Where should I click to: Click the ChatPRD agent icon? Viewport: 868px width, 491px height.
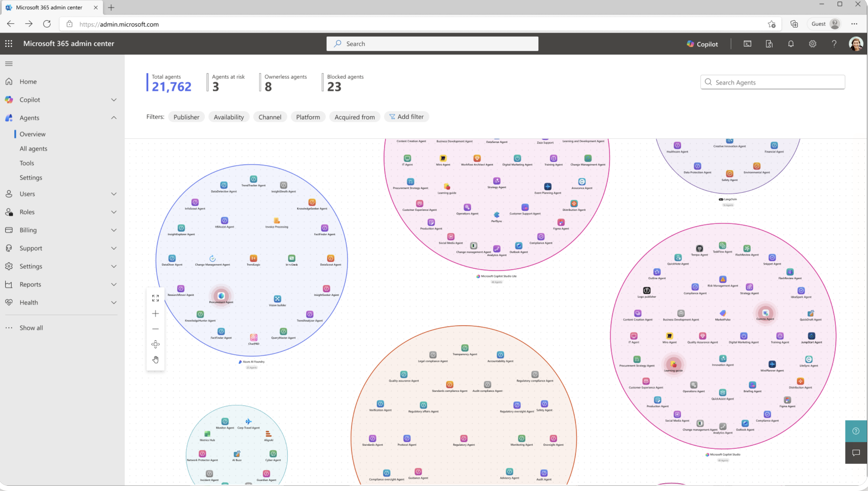pos(253,337)
